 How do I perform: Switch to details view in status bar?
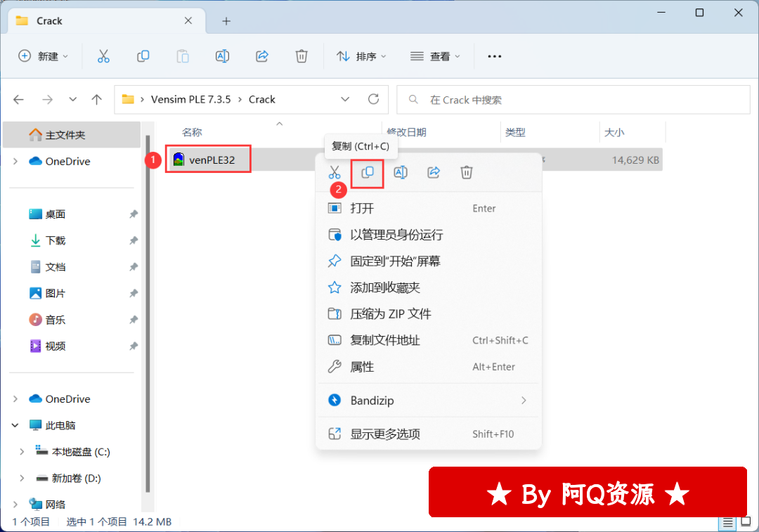click(727, 523)
